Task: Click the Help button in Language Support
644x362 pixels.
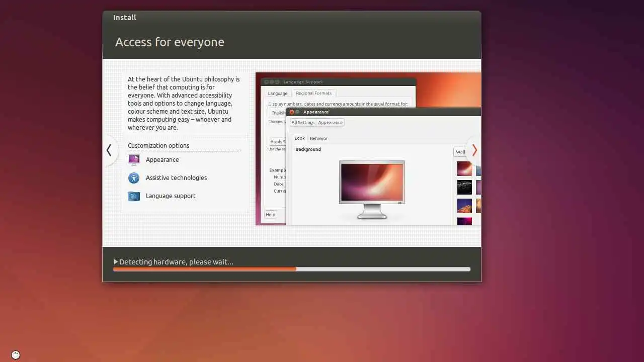Action: point(271,215)
